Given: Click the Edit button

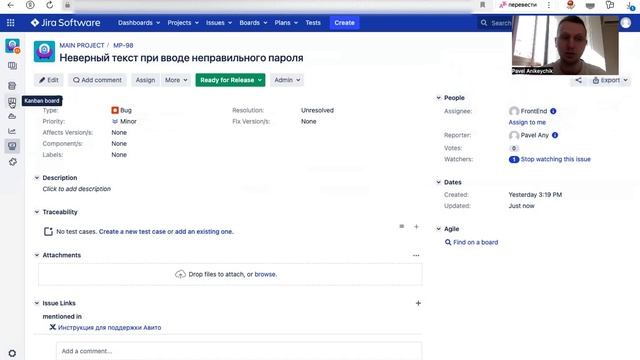Looking at the screenshot, I should pos(49,80).
